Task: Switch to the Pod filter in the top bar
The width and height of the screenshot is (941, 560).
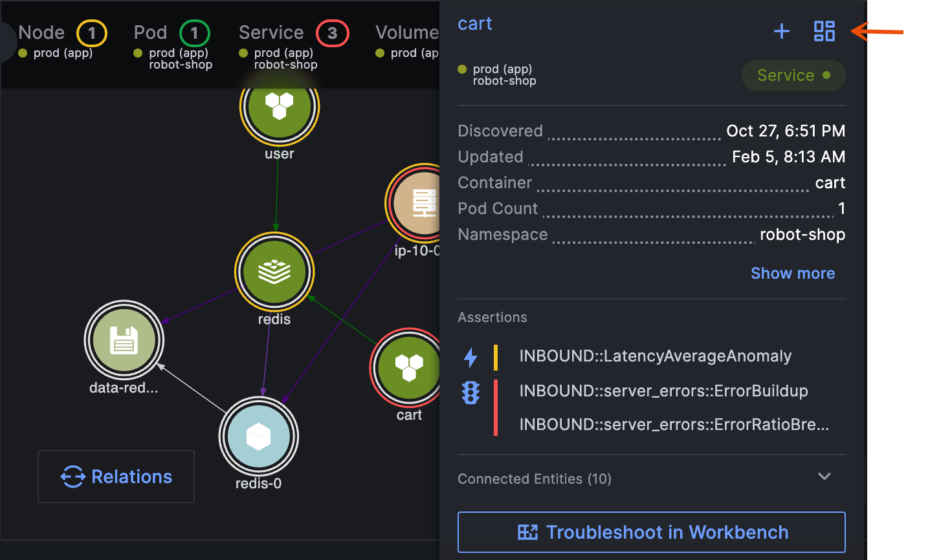Action: (149, 32)
